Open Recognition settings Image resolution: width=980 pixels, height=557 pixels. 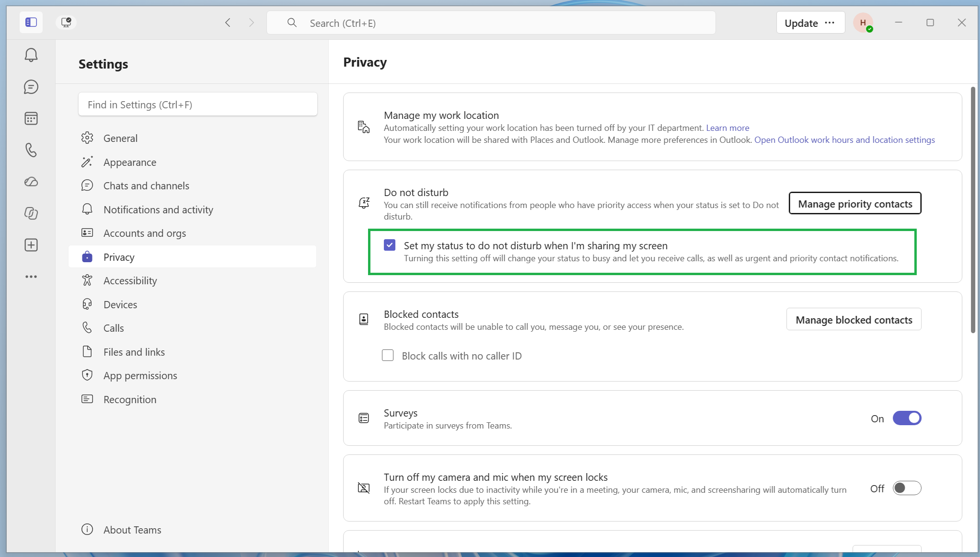pos(193,399)
